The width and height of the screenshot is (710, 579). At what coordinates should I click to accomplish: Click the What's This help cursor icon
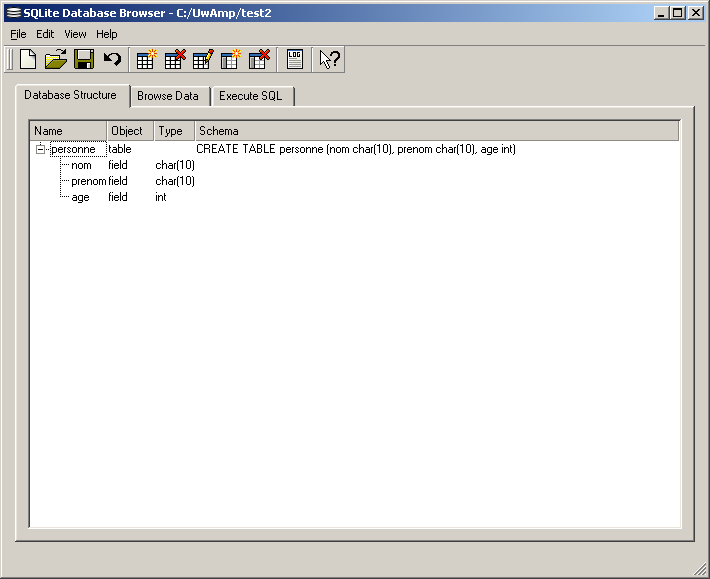pyautogui.click(x=329, y=59)
